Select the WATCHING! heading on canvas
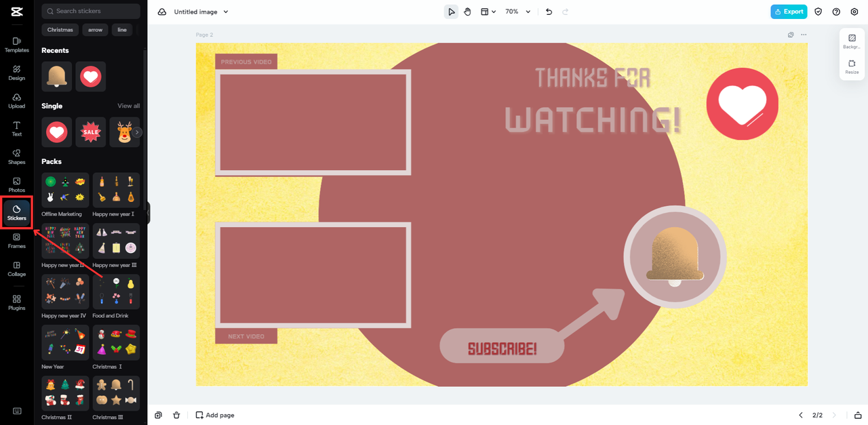This screenshot has height=425, width=868. 594,120
